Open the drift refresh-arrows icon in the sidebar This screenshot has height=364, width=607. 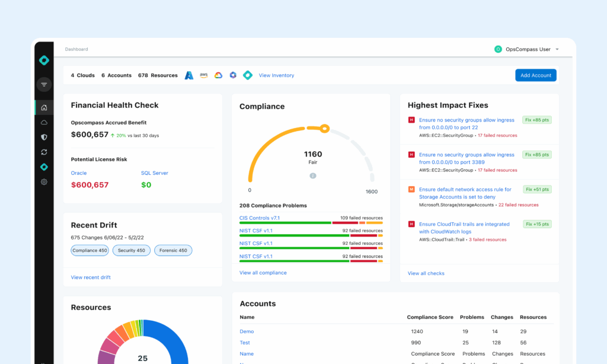pos(44,152)
